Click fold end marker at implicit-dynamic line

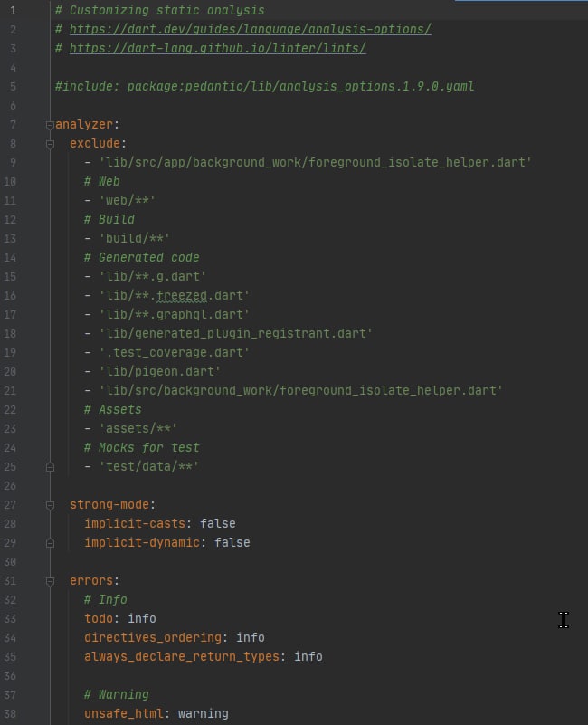50,543
